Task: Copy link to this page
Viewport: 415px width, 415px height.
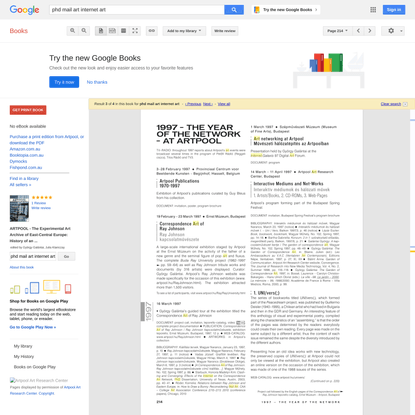Action: (x=152, y=31)
